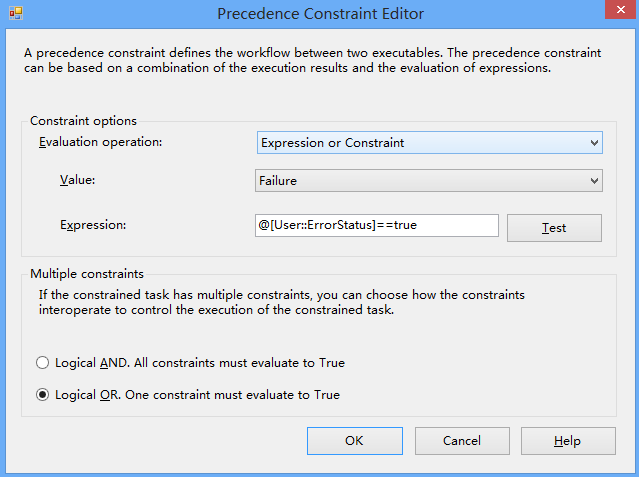This screenshot has width=639, height=479.
Task: Dismiss the dialog with Cancel
Action: click(462, 441)
